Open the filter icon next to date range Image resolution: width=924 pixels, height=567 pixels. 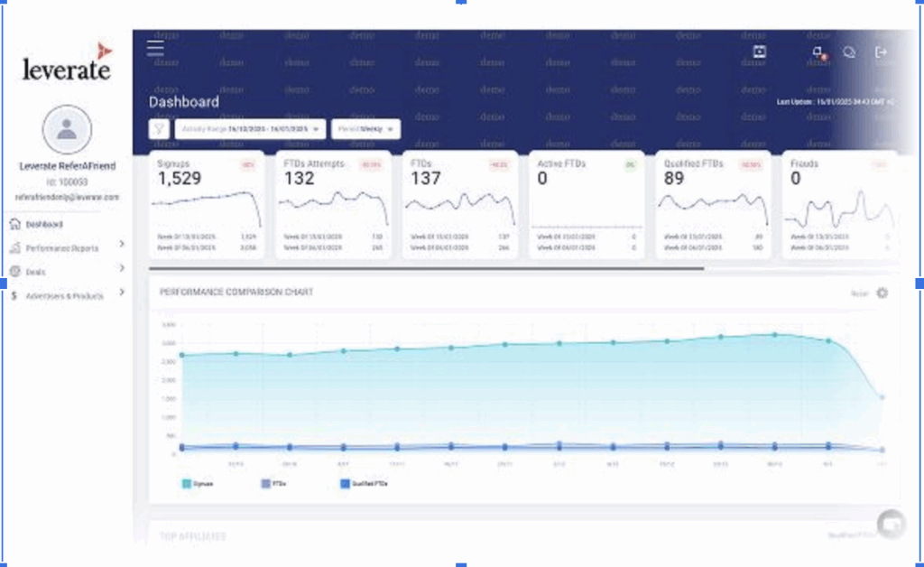pyautogui.click(x=159, y=128)
